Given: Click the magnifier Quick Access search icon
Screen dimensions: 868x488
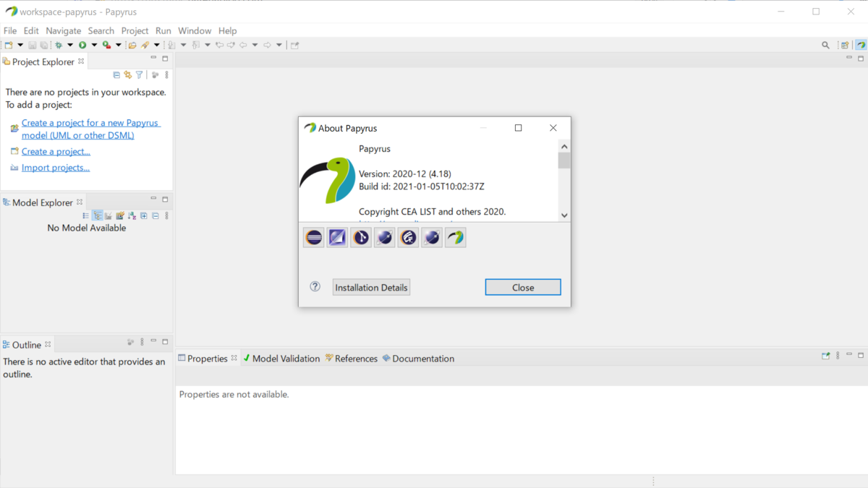Looking at the screenshot, I should 825,45.
